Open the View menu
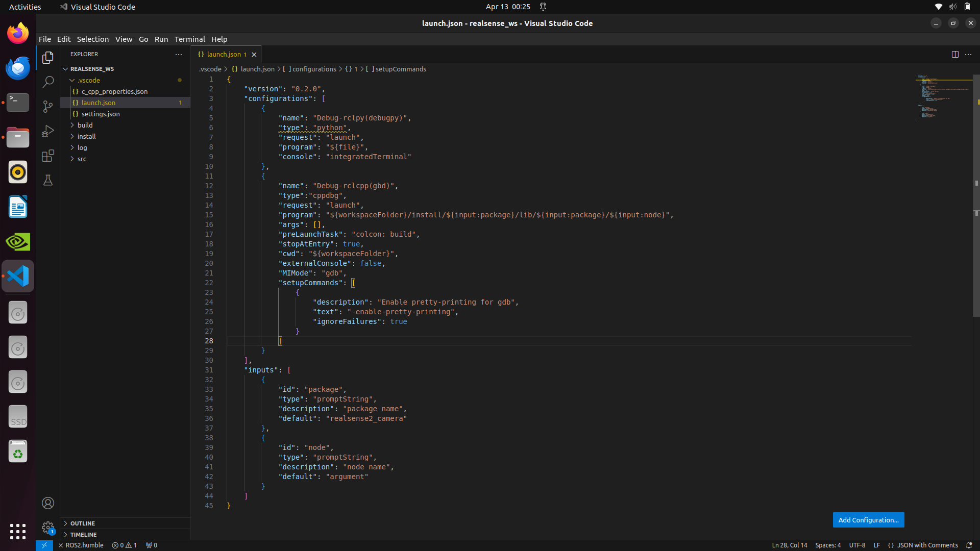 tap(124, 39)
